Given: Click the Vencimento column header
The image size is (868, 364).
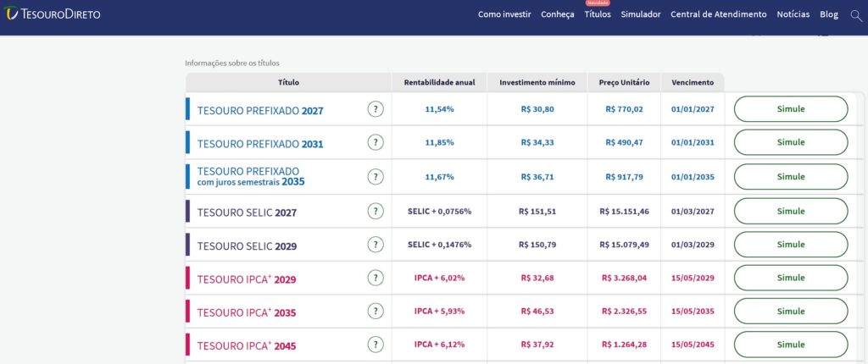Looking at the screenshot, I should coord(693,82).
